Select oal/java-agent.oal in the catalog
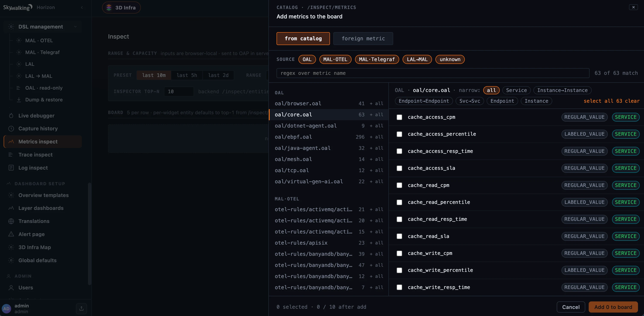644x316 pixels. [x=328, y=148]
